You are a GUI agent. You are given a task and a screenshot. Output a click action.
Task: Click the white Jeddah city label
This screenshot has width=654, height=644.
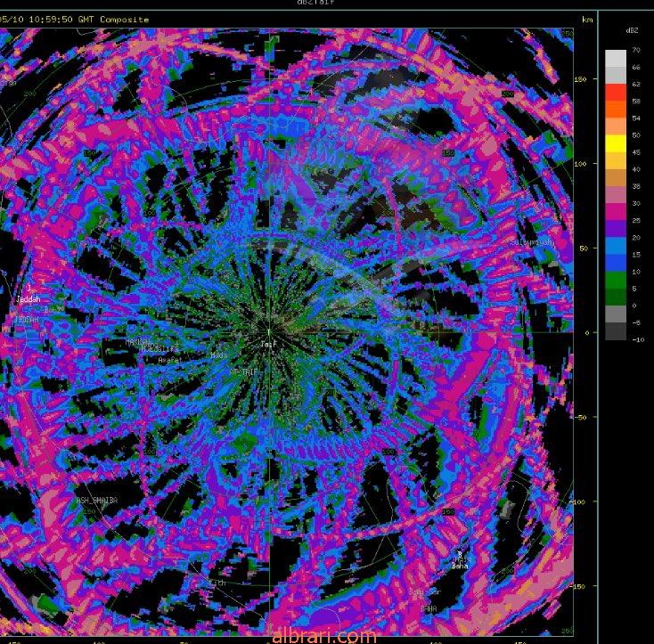[29, 299]
